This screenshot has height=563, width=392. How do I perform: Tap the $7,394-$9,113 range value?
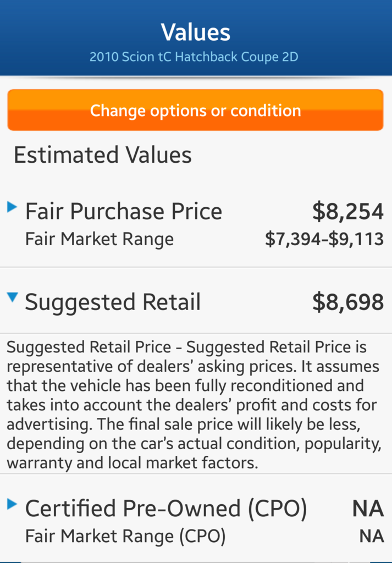coord(324,240)
